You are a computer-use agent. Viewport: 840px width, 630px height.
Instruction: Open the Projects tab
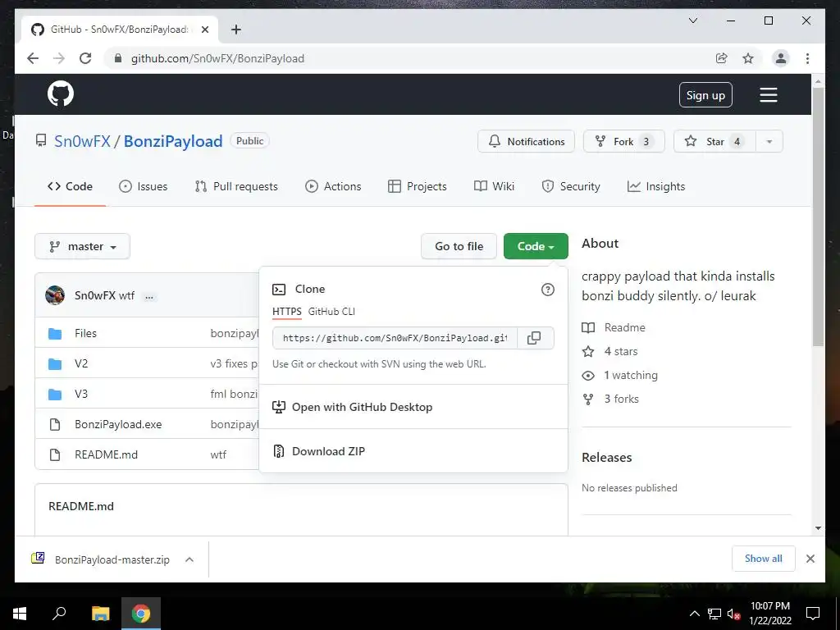pos(418,186)
